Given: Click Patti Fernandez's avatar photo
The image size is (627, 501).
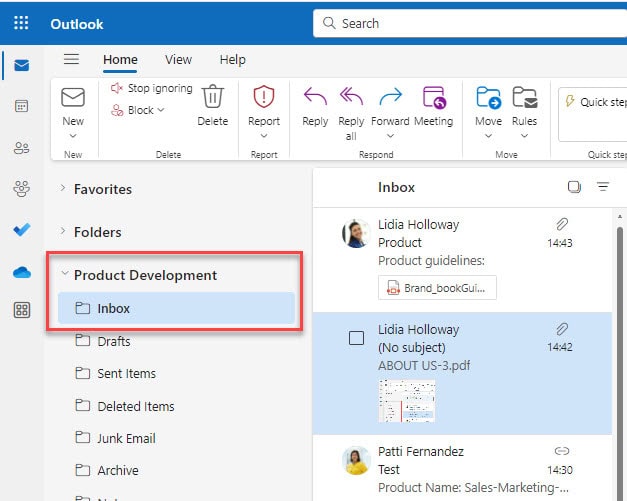Looking at the screenshot, I should coord(355,460).
